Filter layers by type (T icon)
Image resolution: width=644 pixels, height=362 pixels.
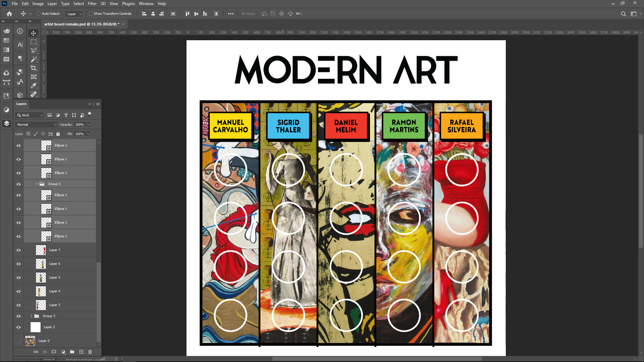(66, 115)
